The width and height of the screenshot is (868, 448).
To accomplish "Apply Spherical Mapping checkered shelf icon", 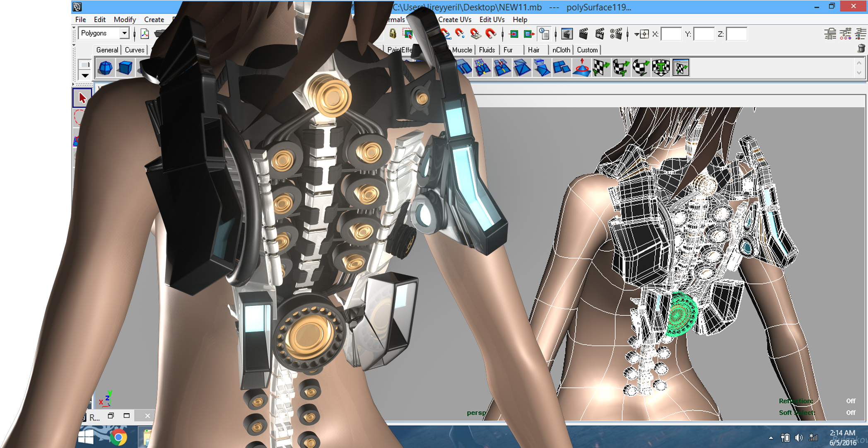I will (x=641, y=68).
